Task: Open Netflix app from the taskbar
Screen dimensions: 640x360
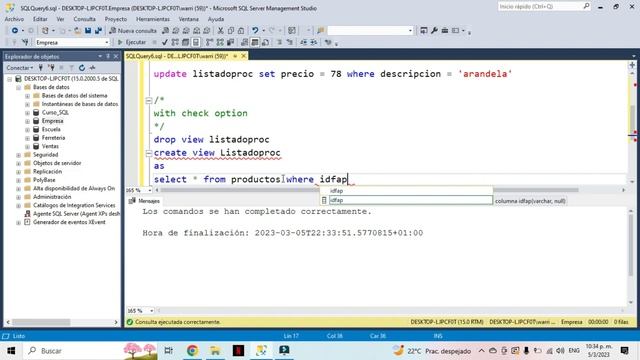Action: pos(238,351)
